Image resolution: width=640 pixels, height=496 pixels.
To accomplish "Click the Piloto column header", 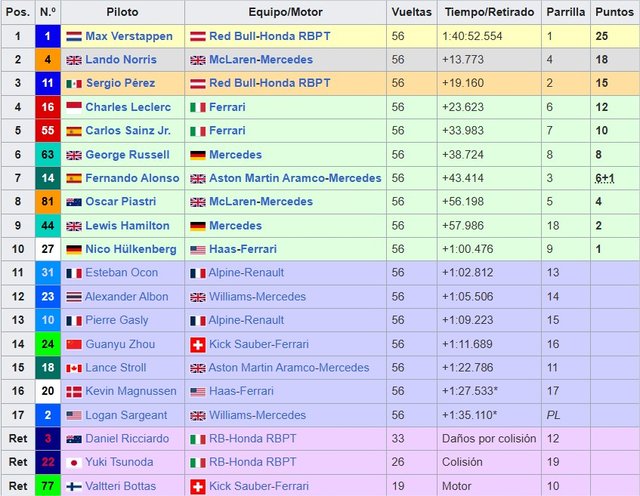I will pyautogui.click(x=122, y=12).
